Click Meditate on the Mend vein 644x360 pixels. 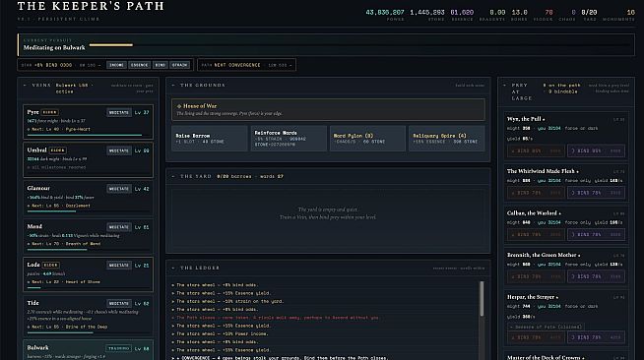coord(119,227)
